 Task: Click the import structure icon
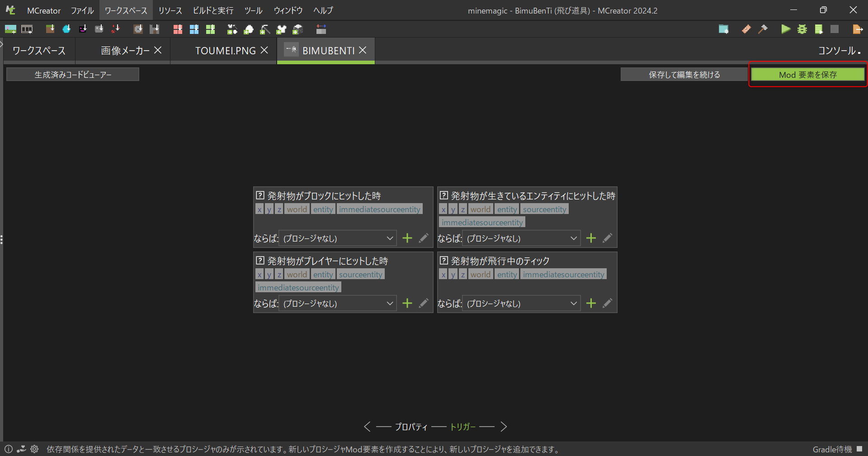[x=155, y=29]
